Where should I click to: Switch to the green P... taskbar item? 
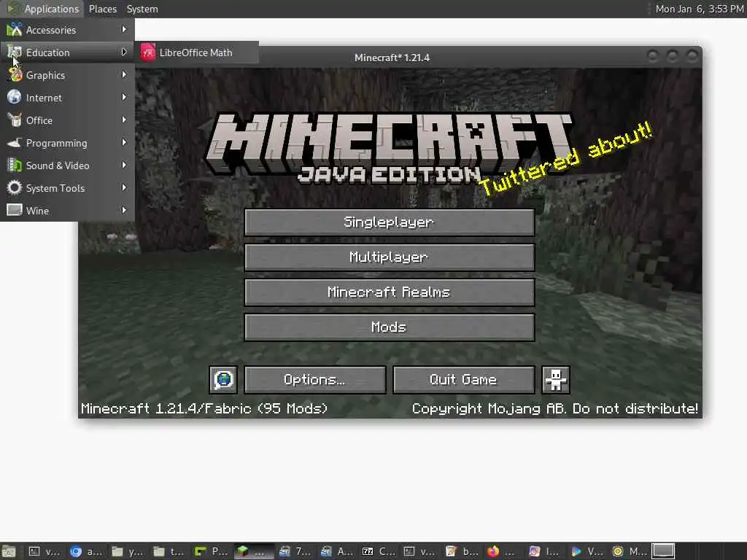(x=211, y=551)
